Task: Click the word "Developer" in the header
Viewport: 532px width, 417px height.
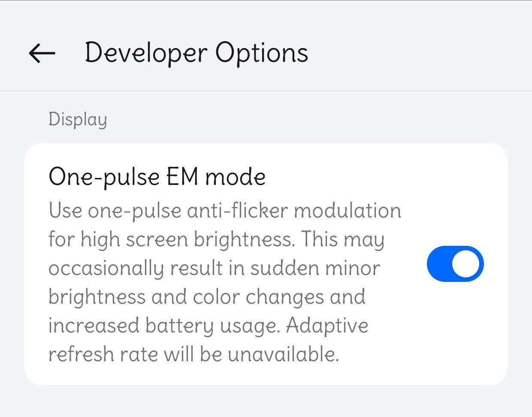Action: (146, 53)
